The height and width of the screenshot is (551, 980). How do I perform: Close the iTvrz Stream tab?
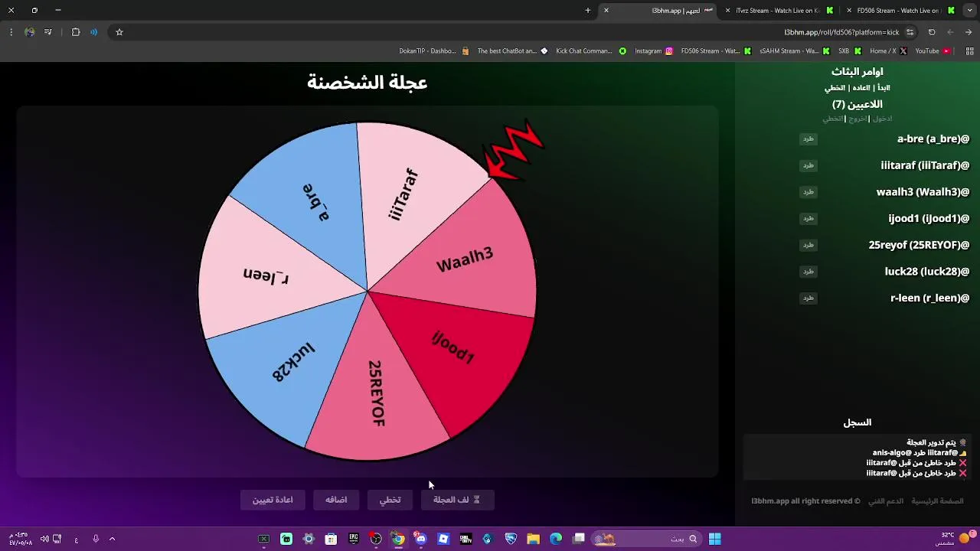[727, 11]
